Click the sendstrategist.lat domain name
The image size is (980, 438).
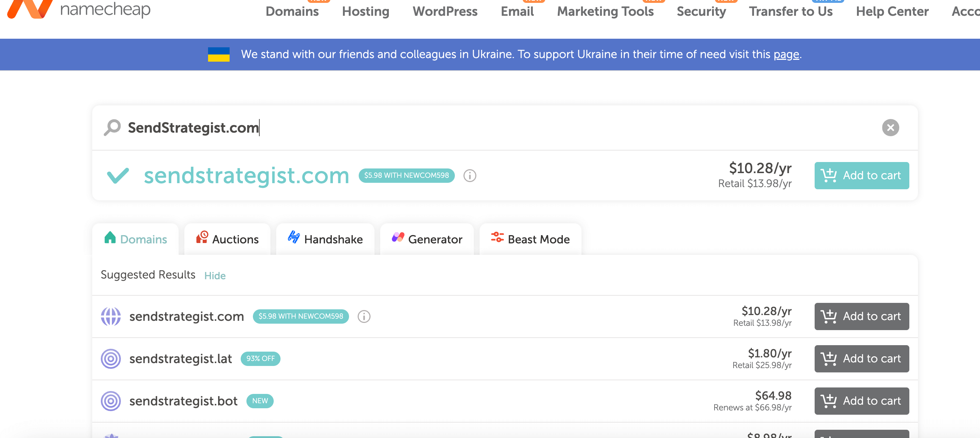click(x=181, y=358)
